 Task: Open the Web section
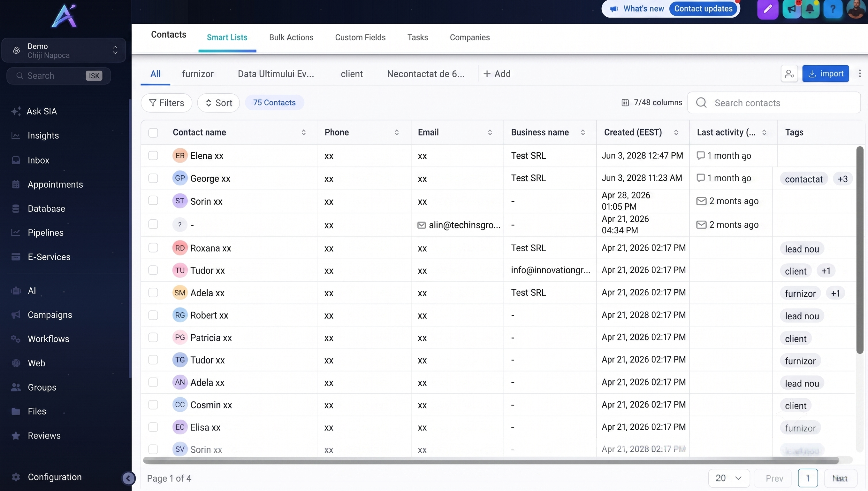tap(28, 363)
